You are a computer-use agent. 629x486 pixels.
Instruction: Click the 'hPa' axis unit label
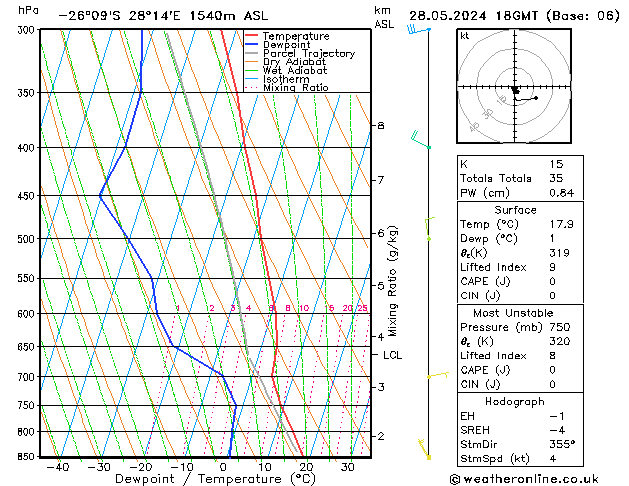click(x=28, y=10)
